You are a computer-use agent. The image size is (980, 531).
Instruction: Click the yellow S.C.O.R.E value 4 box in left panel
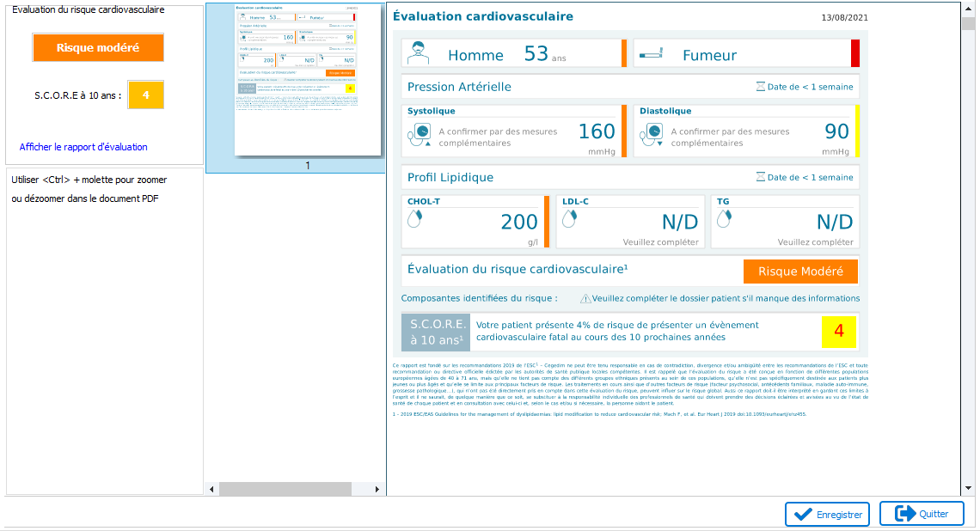click(145, 95)
